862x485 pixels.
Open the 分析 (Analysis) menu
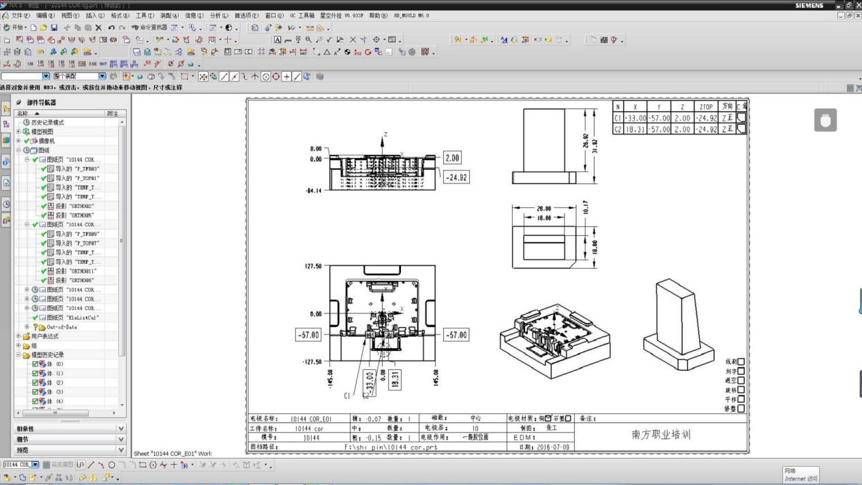point(219,15)
